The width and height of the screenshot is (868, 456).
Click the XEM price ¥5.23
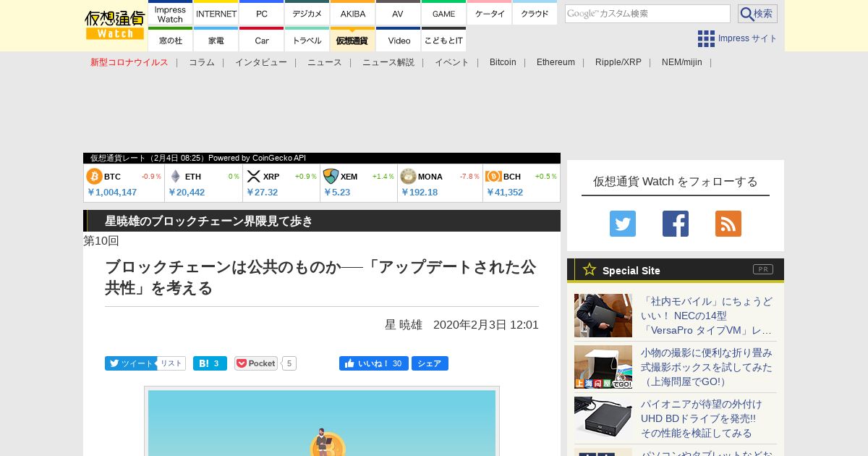tap(336, 193)
